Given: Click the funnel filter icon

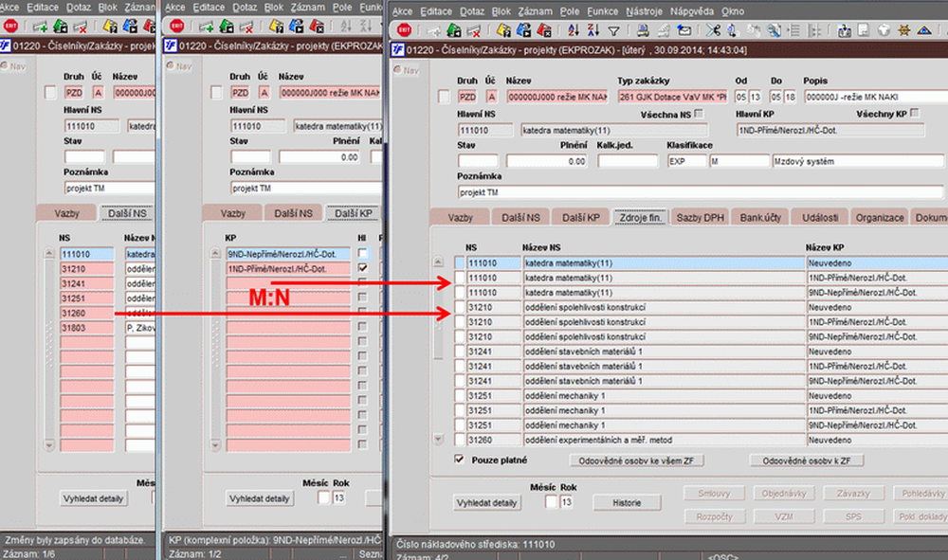Looking at the screenshot, I should click(x=613, y=30).
